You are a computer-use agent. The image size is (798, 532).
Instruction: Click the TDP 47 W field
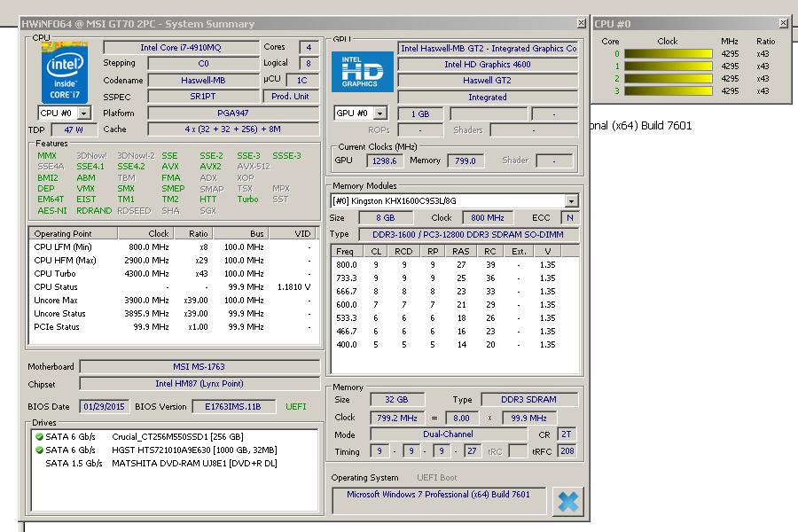[x=74, y=129]
